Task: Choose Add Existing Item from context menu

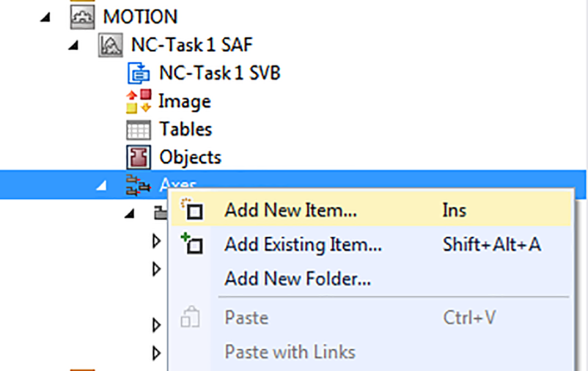Action: [303, 244]
